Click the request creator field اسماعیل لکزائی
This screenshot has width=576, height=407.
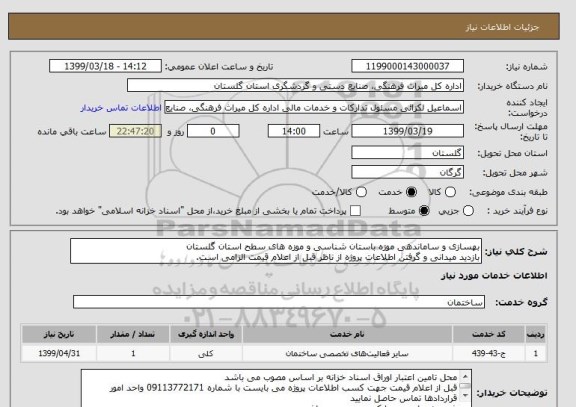click(x=314, y=108)
